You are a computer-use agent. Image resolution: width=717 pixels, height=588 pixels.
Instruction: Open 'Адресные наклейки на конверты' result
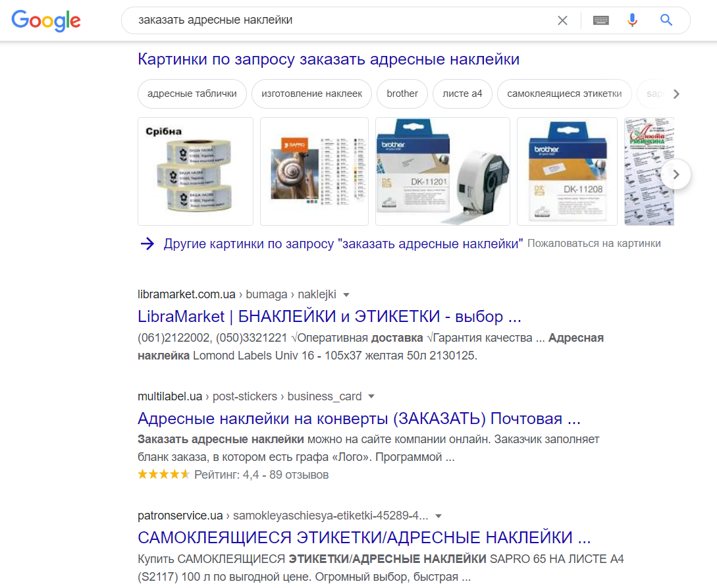pos(359,418)
